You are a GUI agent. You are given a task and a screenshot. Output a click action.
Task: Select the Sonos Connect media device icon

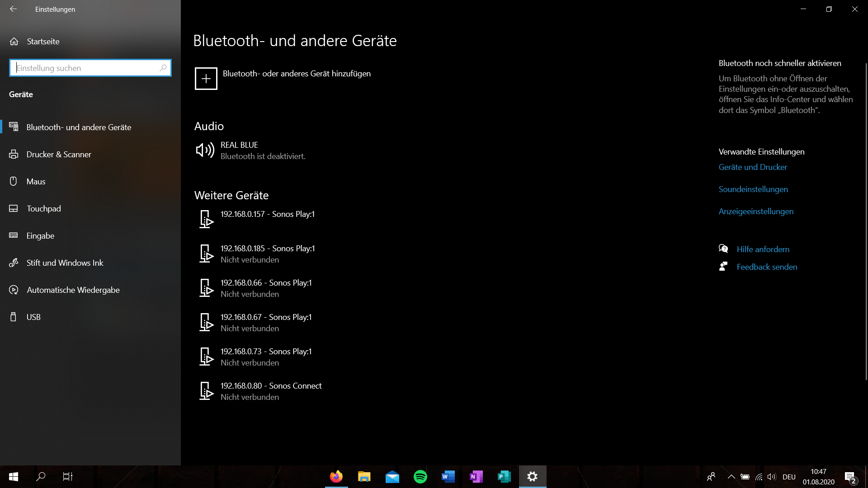pyautogui.click(x=206, y=391)
